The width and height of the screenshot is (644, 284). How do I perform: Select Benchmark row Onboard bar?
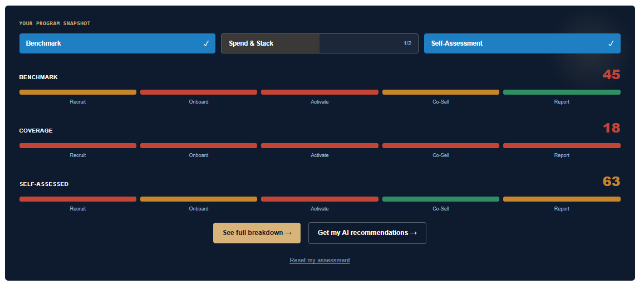pos(199,92)
